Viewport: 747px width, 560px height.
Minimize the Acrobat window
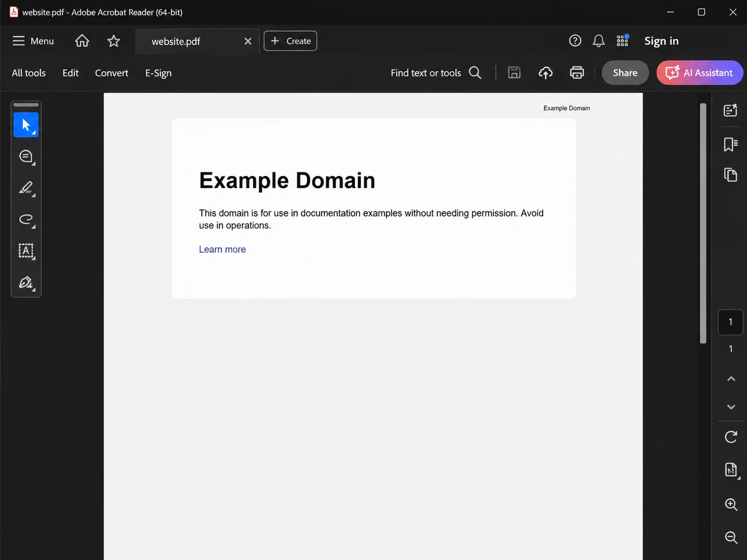click(670, 12)
